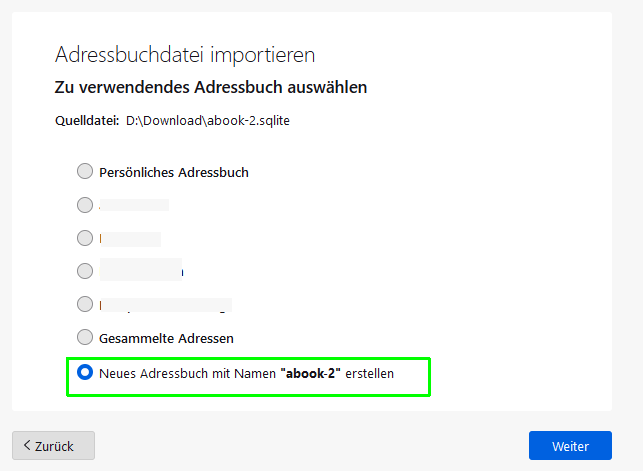Click the Adressbuchdatei importieren heading
The height and width of the screenshot is (471, 643).
click(x=185, y=55)
